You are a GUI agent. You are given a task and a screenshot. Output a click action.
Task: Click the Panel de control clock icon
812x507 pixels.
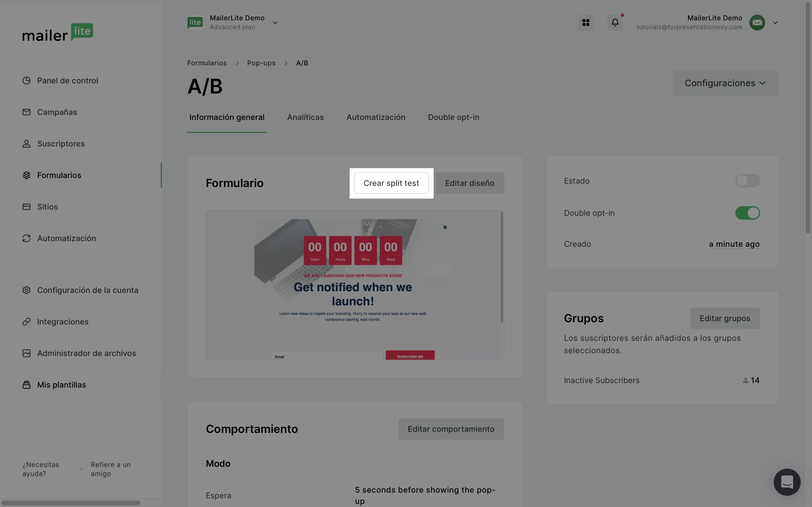tap(27, 81)
